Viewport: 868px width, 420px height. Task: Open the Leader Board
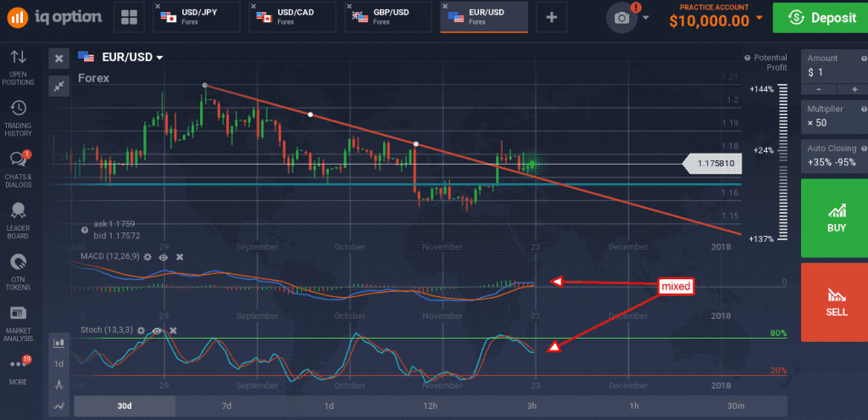click(x=19, y=221)
